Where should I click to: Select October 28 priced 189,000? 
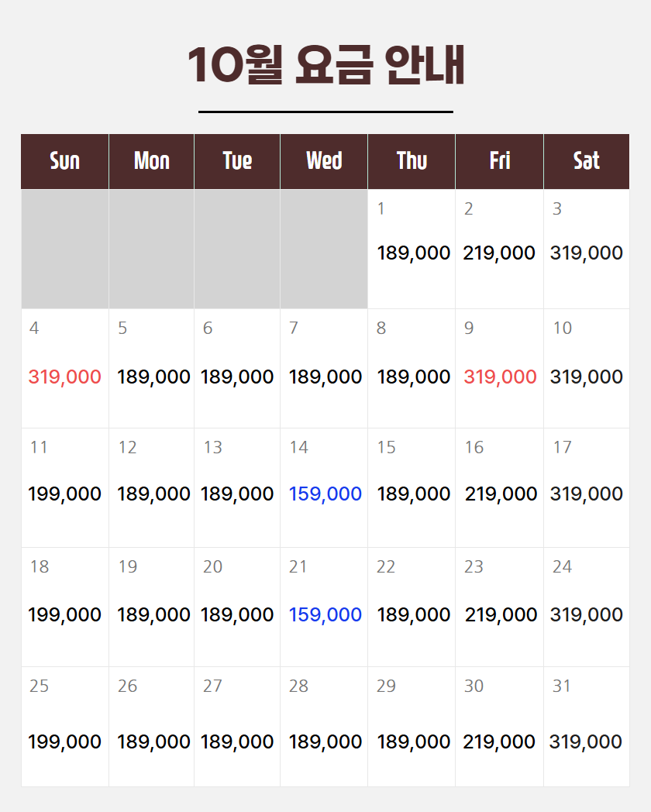pos(324,727)
